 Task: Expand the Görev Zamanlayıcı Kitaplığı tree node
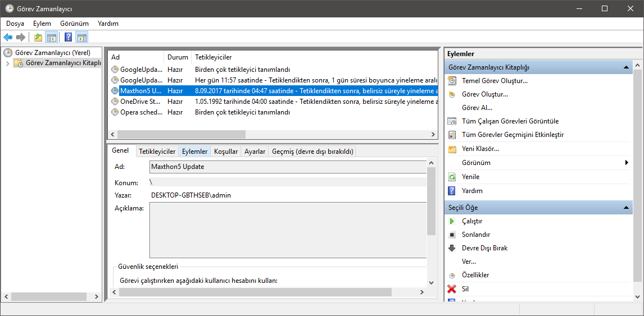[x=7, y=63]
